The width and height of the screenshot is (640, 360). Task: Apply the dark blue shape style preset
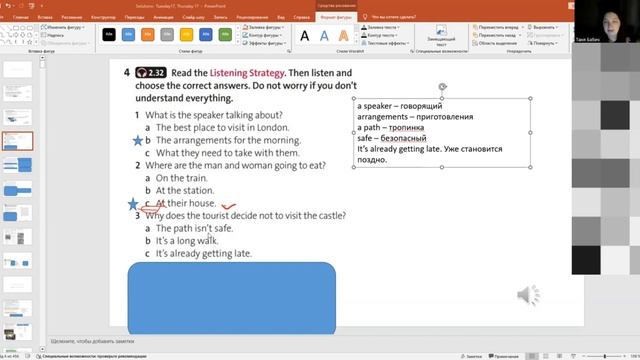206,35
